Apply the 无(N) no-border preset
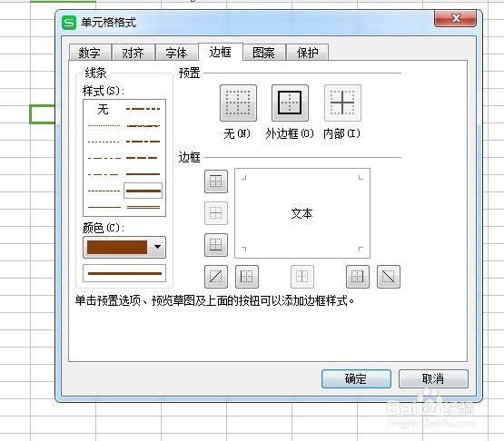The image size is (504, 441). pyautogui.click(x=238, y=103)
